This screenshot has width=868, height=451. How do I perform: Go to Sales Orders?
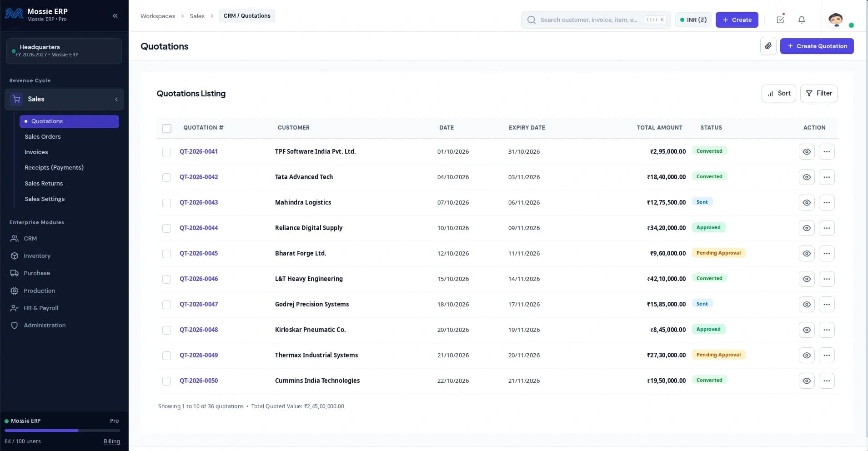(43, 136)
